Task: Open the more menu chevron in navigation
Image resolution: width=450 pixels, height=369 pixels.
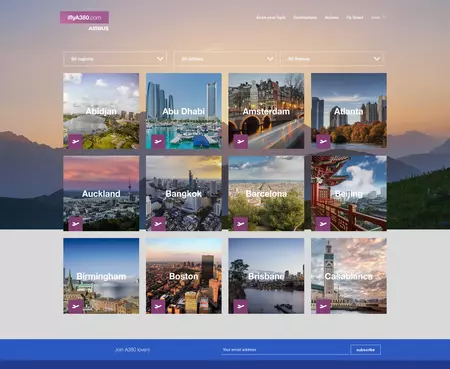Action: tap(384, 17)
